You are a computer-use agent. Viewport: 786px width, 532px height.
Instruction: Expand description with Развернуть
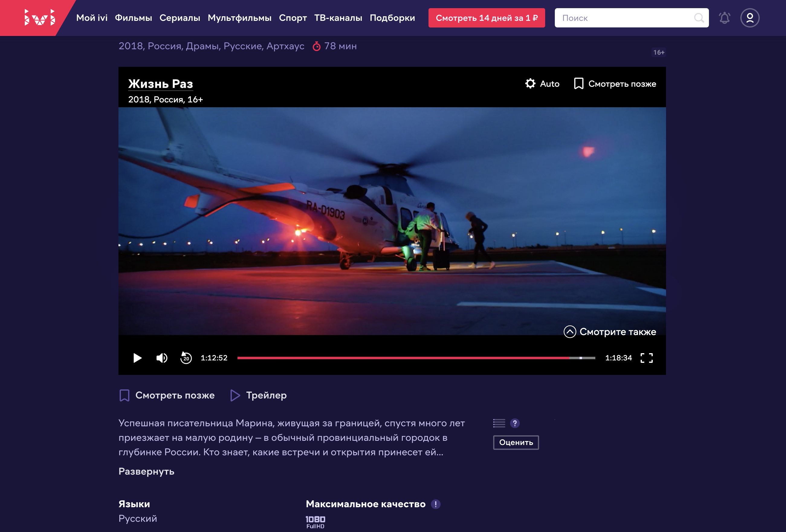point(147,472)
